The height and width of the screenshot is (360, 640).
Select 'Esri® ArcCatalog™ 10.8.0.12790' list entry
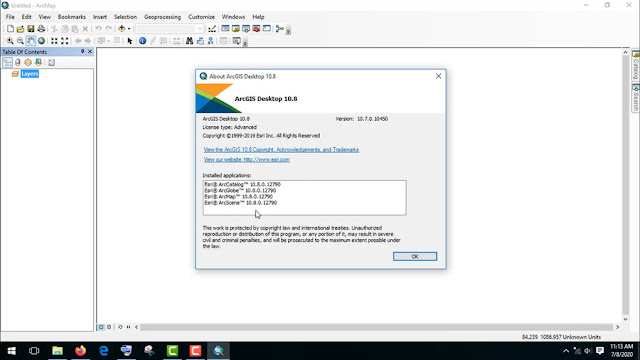242,184
